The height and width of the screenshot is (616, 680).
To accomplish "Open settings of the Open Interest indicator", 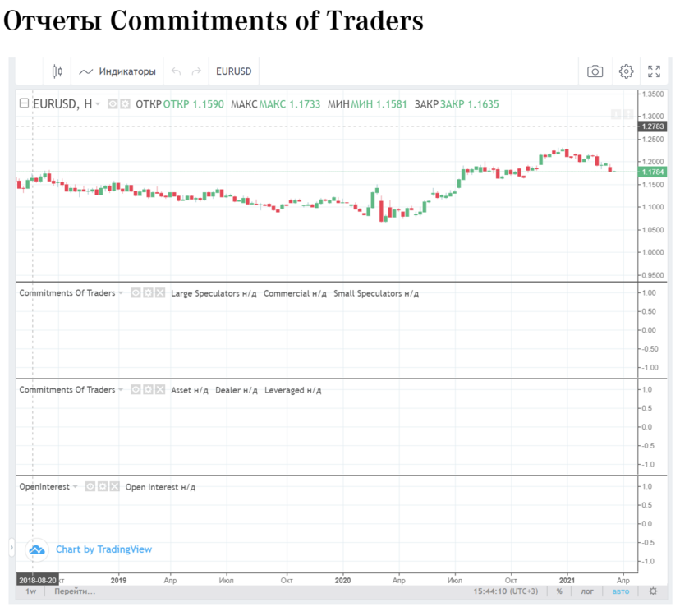I will pyautogui.click(x=103, y=486).
